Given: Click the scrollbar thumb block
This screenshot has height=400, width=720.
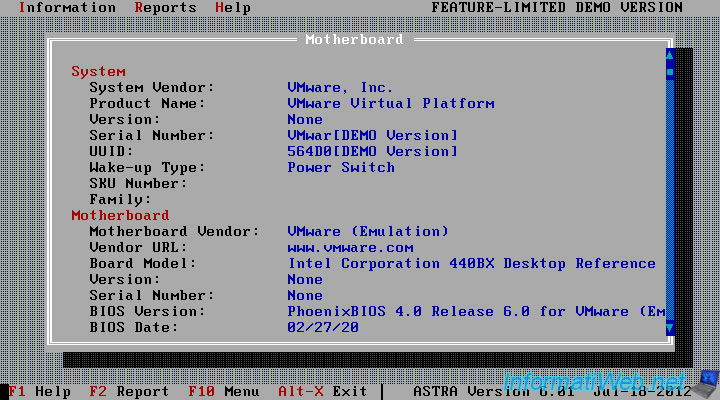Looking at the screenshot, I should coord(670,72).
